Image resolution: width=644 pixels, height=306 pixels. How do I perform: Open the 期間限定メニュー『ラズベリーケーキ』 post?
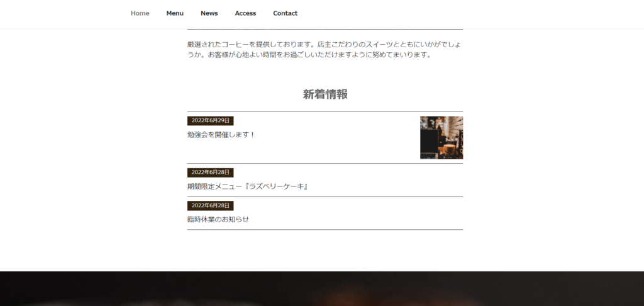tap(248, 186)
